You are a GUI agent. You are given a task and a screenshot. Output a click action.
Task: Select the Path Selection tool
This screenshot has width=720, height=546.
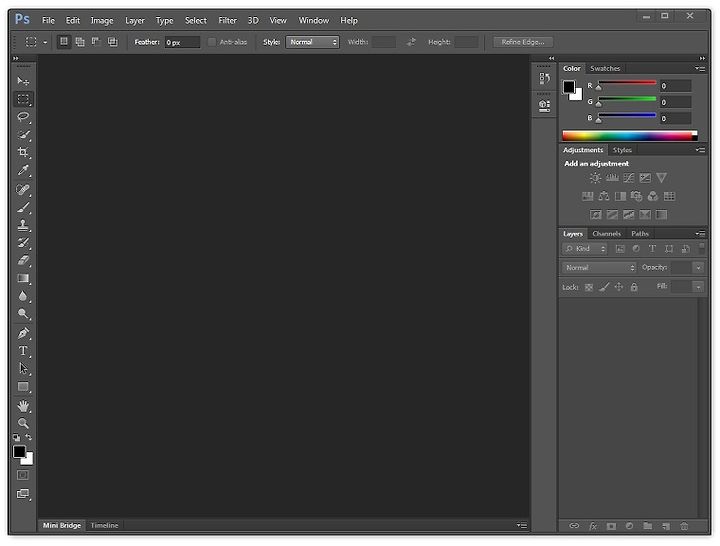[x=23, y=369]
